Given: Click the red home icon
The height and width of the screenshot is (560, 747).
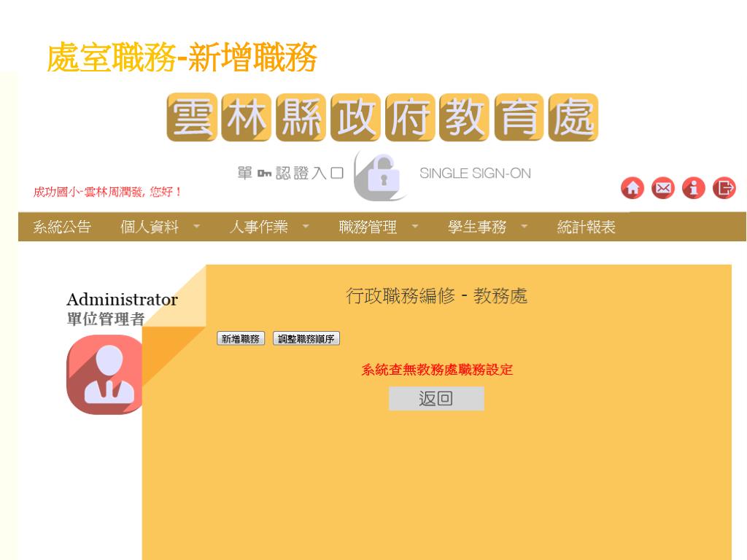Looking at the screenshot, I should click(x=632, y=187).
